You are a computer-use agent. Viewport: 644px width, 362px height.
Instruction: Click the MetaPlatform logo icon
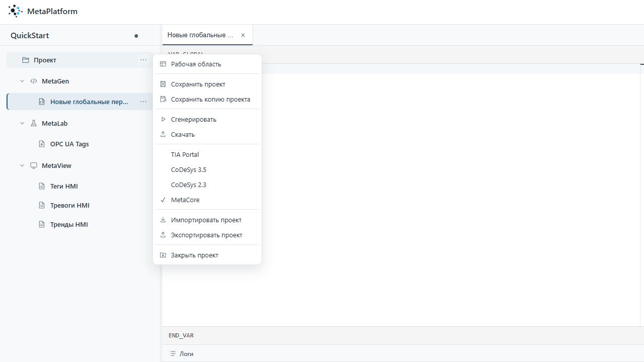15,11
